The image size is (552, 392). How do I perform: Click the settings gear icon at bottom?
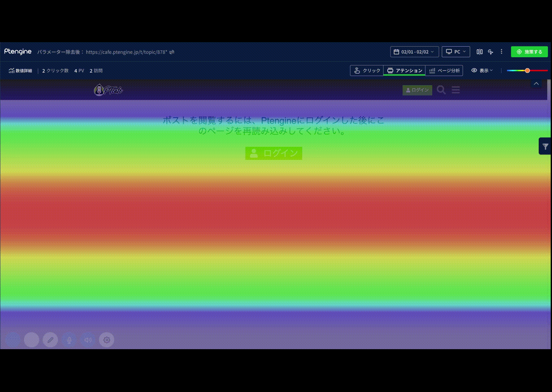107,340
